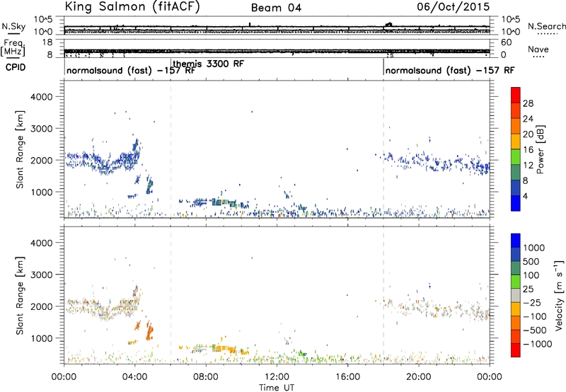The image size is (566, 392).
Task: Click the 60 tick on the Nave axis
Action: click(x=506, y=42)
